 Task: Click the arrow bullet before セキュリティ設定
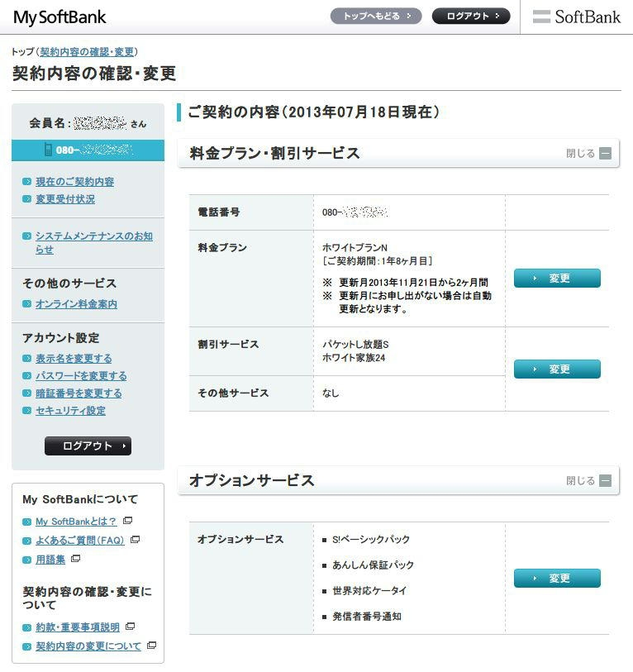coord(26,411)
